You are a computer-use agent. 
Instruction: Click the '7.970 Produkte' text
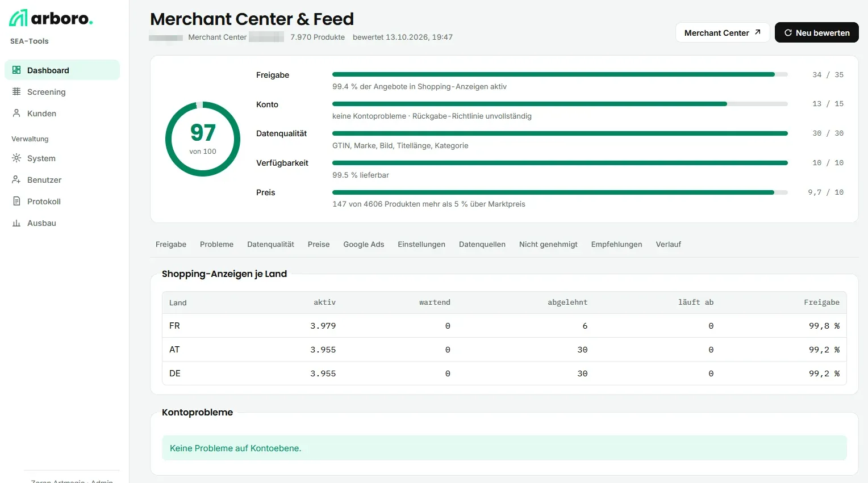318,37
